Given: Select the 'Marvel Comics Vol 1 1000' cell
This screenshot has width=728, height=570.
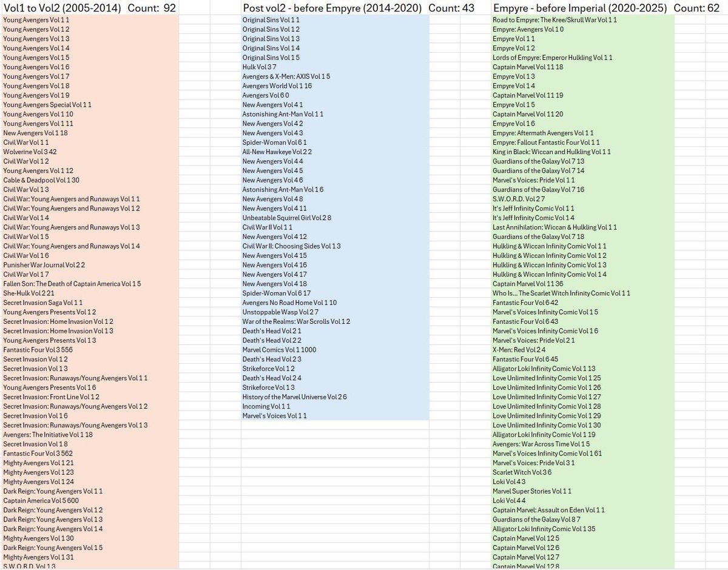Looking at the screenshot, I should (x=279, y=350).
